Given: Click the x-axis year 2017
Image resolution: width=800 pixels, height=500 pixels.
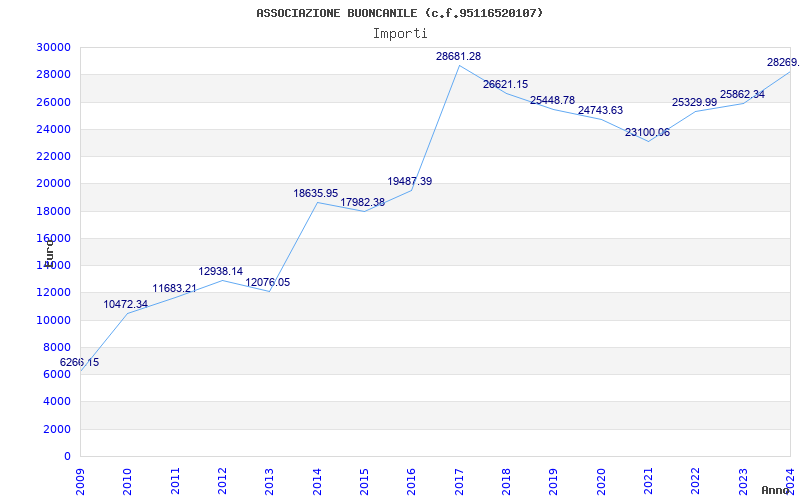Looking at the screenshot, I should pos(459,481).
